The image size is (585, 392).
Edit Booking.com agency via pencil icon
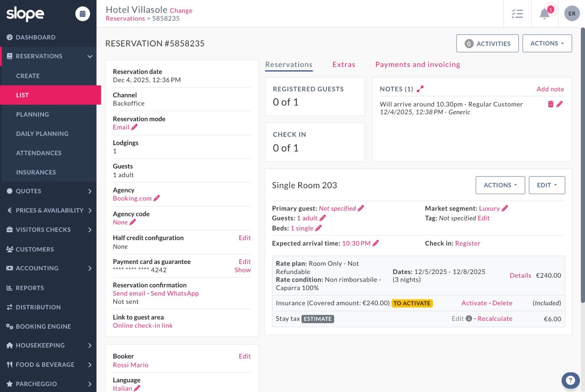[x=157, y=198]
